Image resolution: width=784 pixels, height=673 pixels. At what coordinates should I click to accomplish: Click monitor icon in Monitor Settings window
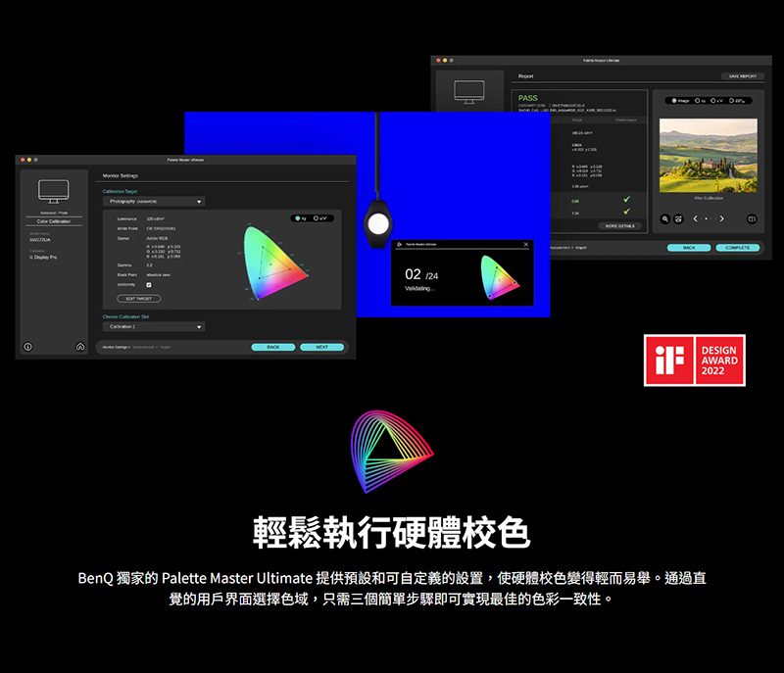click(54, 191)
